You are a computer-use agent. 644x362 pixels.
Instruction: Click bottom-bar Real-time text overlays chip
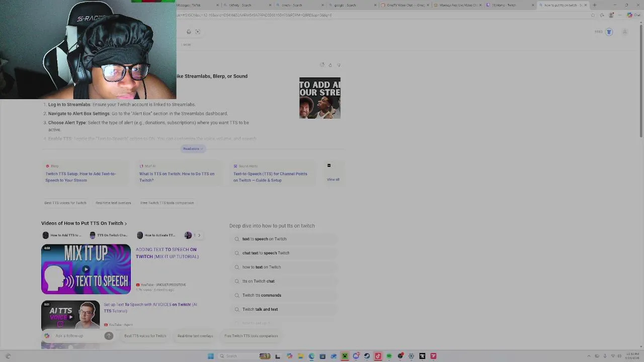click(x=195, y=336)
